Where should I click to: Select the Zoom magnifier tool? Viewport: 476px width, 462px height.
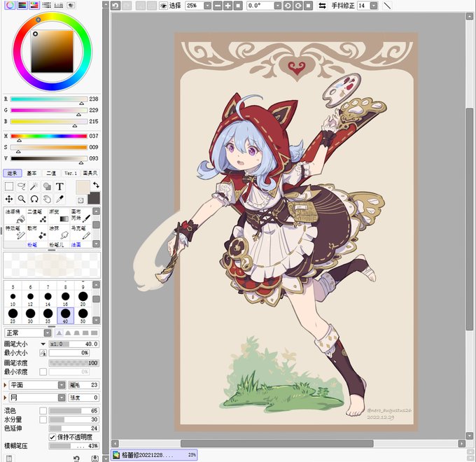(22, 199)
